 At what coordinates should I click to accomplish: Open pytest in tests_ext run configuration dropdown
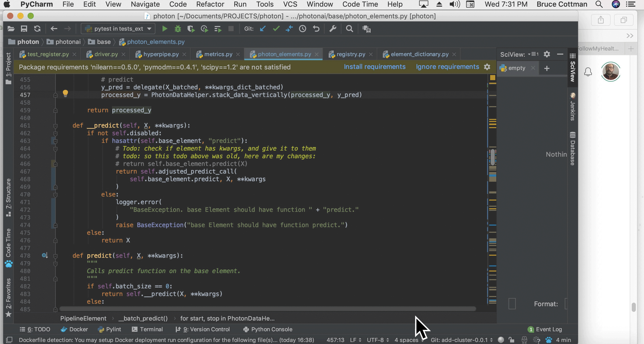(118, 29)
